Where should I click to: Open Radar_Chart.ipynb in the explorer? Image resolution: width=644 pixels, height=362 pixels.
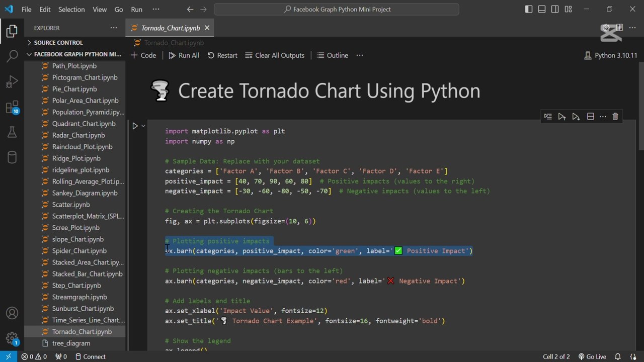pos(78,135)
